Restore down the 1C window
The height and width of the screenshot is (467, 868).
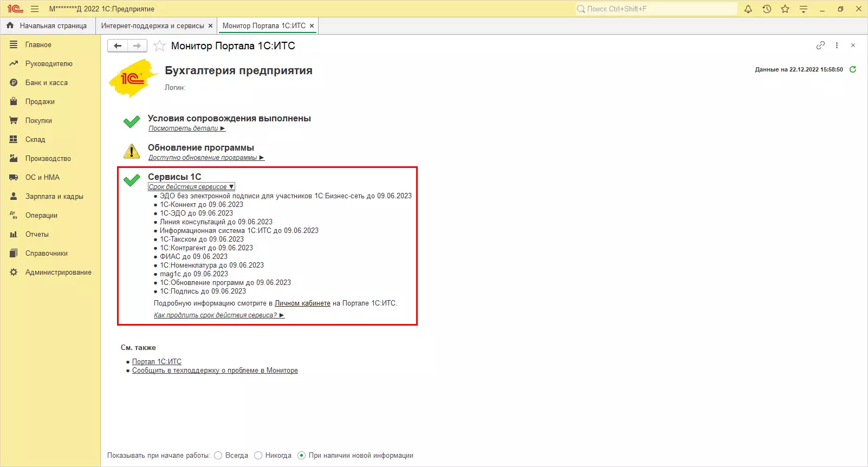(x=840, y=9)
